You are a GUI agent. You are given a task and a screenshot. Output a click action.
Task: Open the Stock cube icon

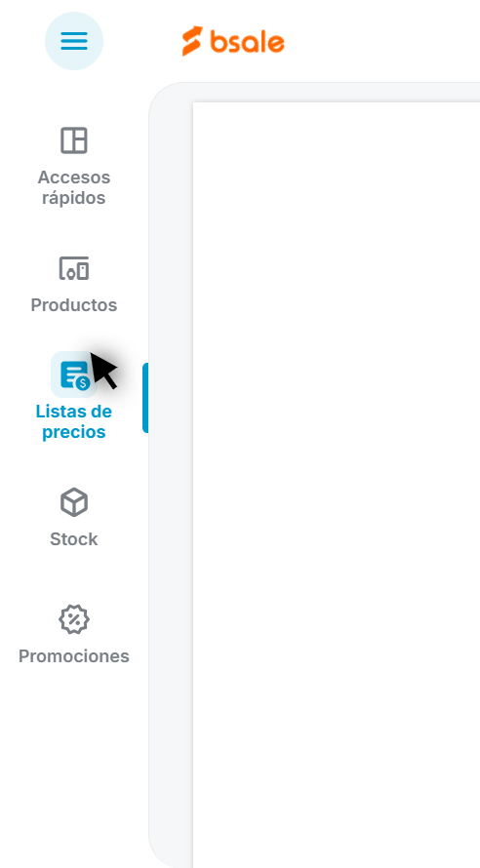click(x=73, y=502)
